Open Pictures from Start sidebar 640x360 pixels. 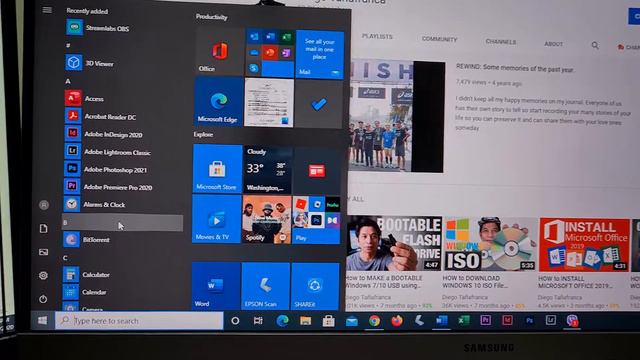click(x=43, y=252)
